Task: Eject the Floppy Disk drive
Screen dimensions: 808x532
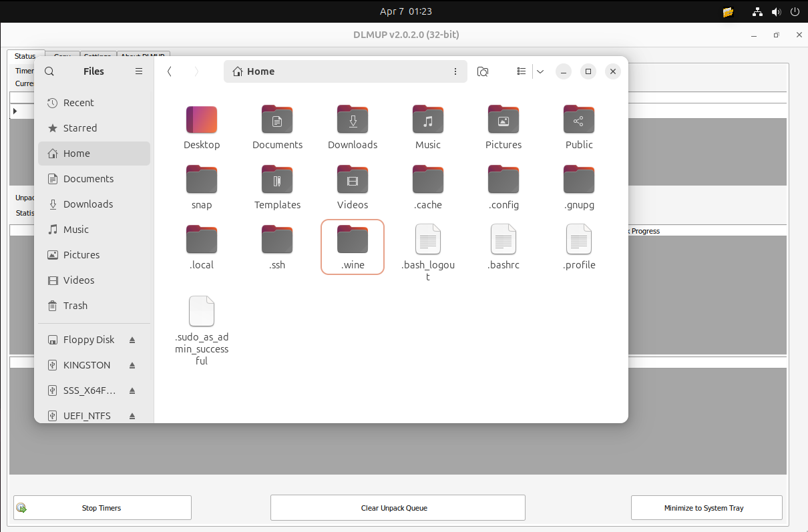Action: 132,340
